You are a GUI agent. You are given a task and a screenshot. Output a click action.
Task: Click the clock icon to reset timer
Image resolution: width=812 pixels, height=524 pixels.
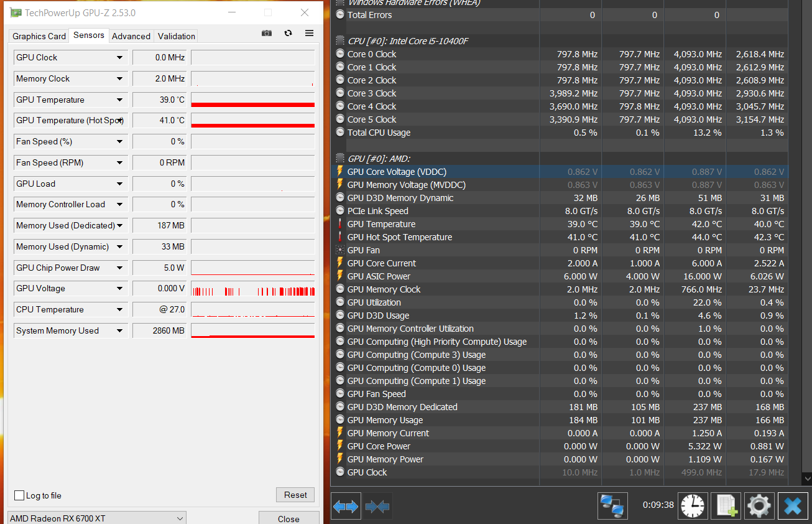pyautogui.click(x=693, y=505)
